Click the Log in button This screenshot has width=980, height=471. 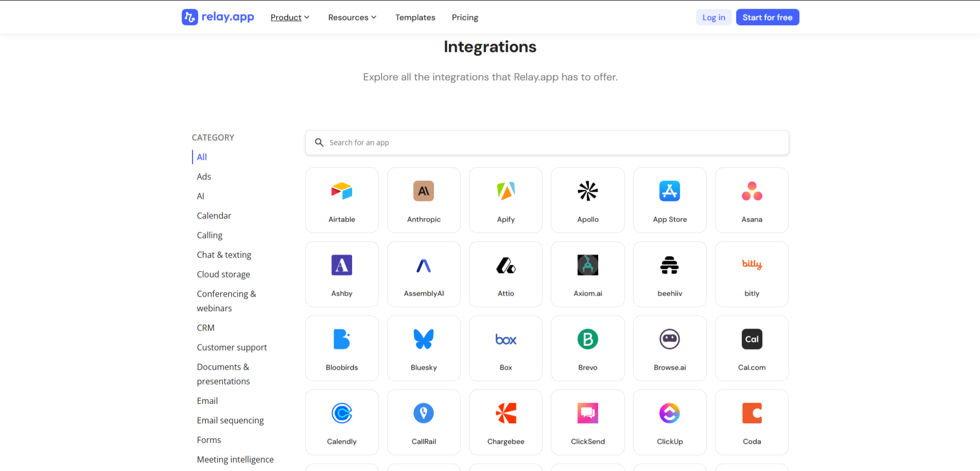pyautogui.click(x=713, y=17)
